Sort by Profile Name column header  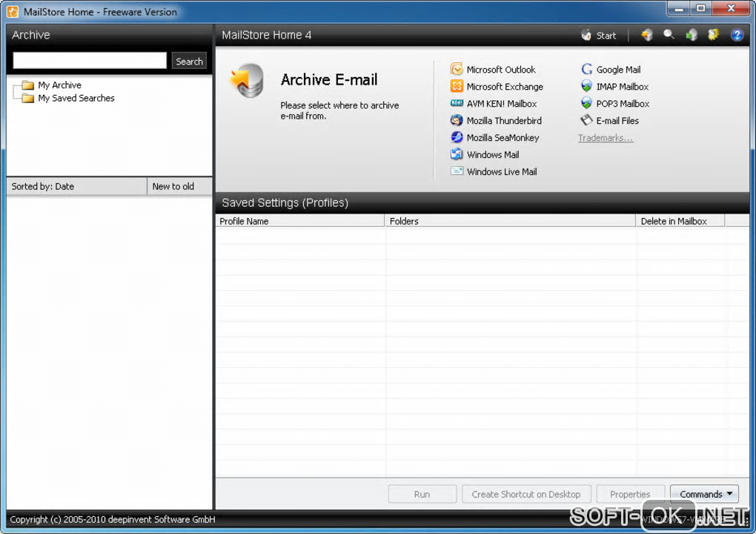click(299, 221)
